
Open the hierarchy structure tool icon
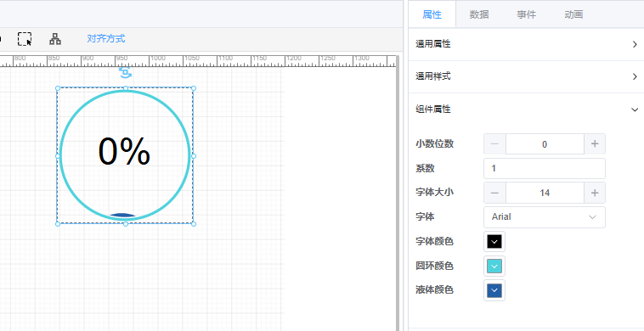pyautogui.click(x=55, y=39)
